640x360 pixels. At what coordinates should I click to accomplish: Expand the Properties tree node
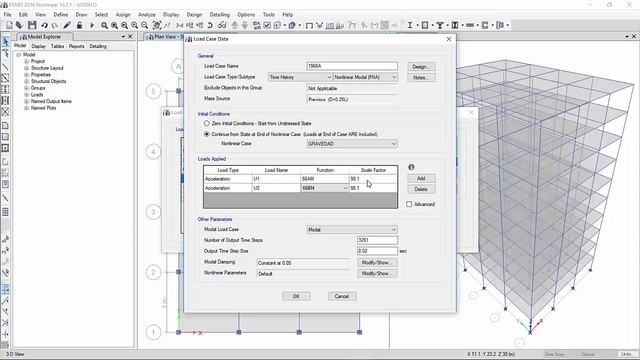27,75
